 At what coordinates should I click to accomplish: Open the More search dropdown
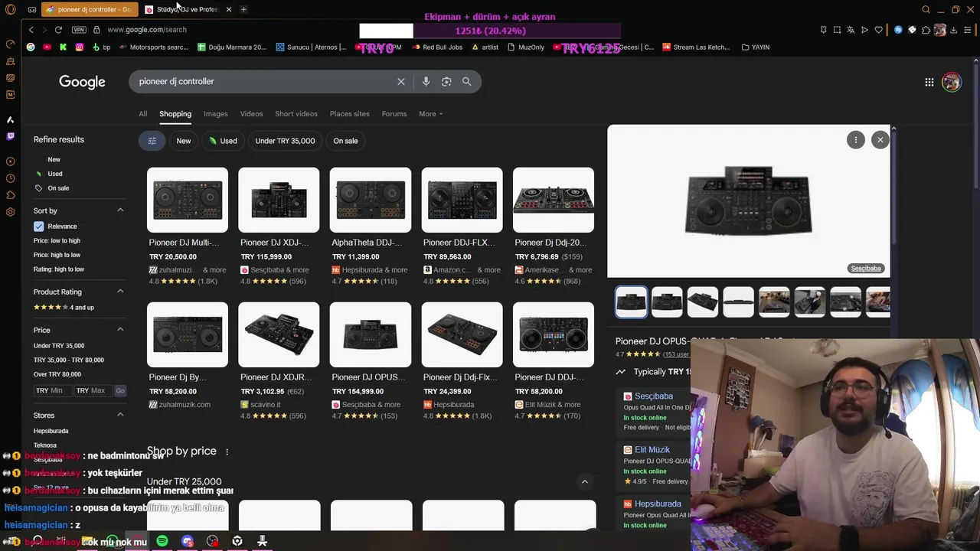[x=430, y=114]
